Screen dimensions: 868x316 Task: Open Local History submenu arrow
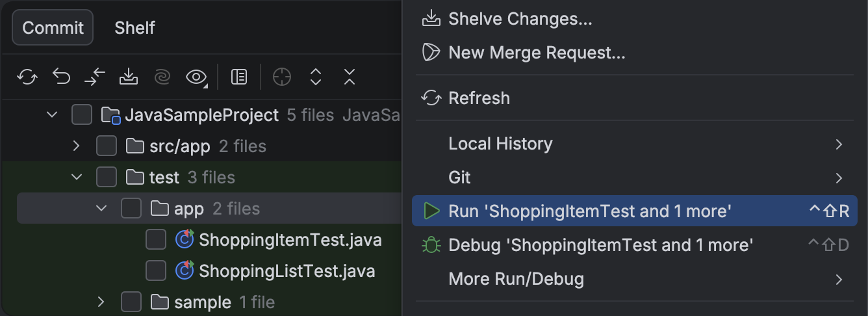839,144
